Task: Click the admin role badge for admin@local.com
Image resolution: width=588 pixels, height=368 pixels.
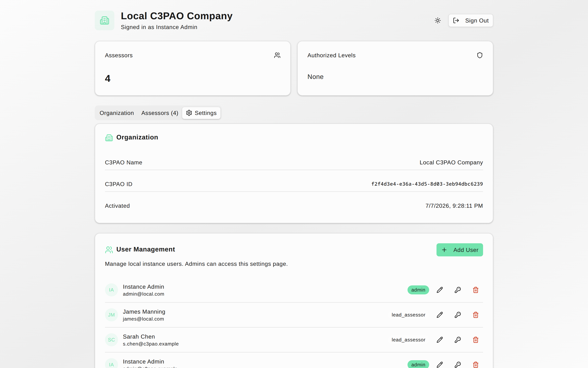Action: [418, 290]
